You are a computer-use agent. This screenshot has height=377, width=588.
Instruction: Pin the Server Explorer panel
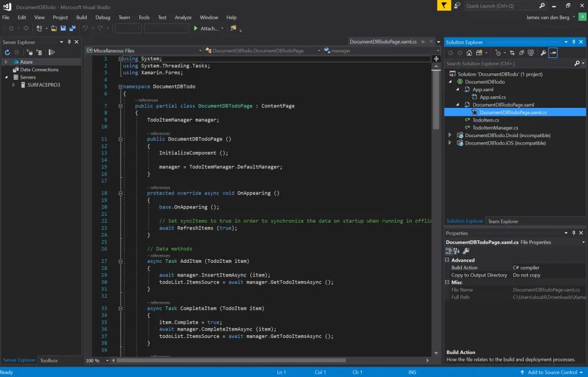tap(69, 42)
